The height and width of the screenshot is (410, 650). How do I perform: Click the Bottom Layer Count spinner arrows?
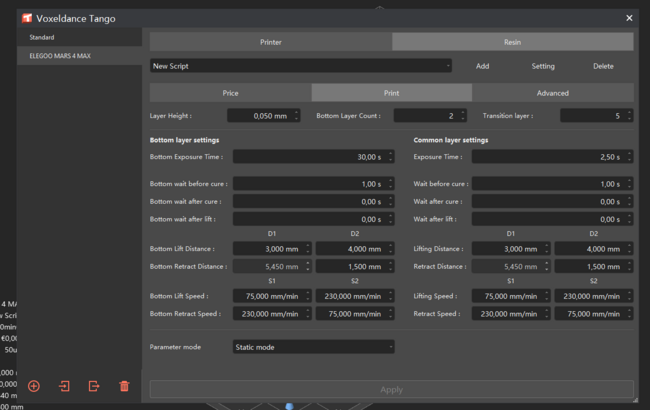click(462, 116)
